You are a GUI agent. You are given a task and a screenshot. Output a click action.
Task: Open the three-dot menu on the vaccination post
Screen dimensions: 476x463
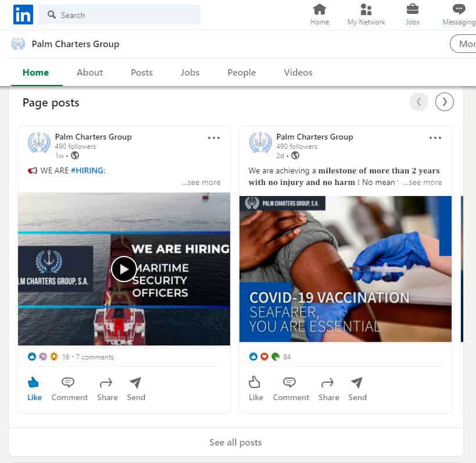tap(435, 138)
